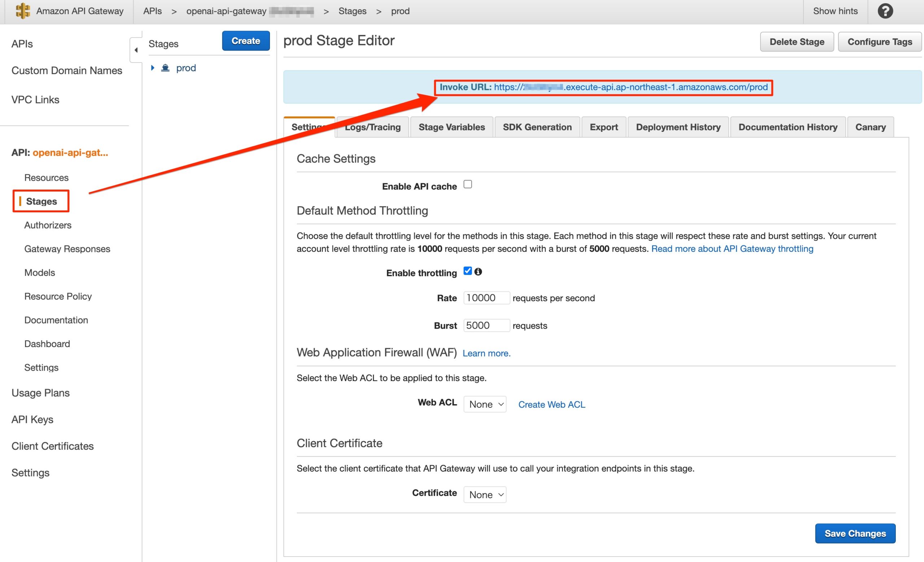Click the Stages breadcrumb link
Image resolution: width=924 pixels, height=562 pixels.
(352, 11)
